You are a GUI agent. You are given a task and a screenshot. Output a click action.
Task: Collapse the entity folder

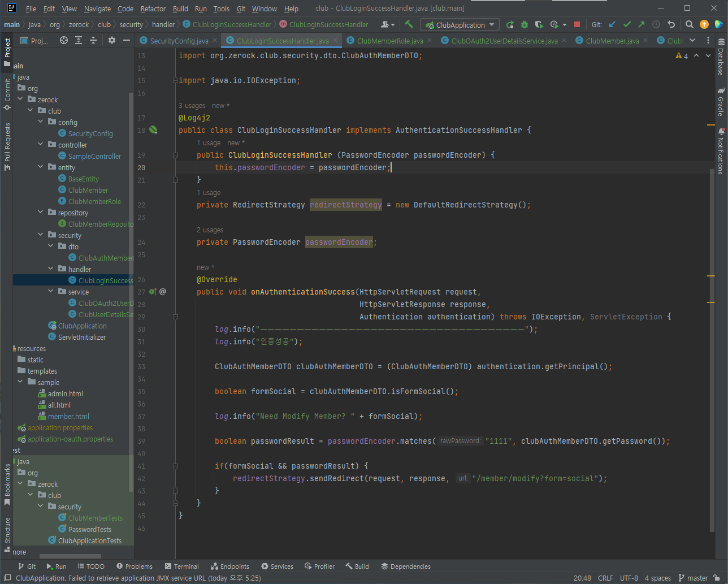click(x=41, y=167)
